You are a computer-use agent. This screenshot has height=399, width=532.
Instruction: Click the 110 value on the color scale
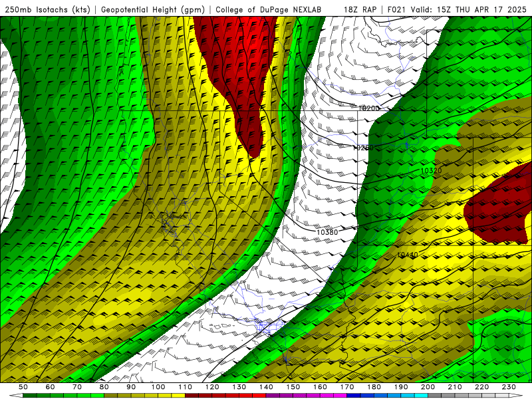point(186,387)
